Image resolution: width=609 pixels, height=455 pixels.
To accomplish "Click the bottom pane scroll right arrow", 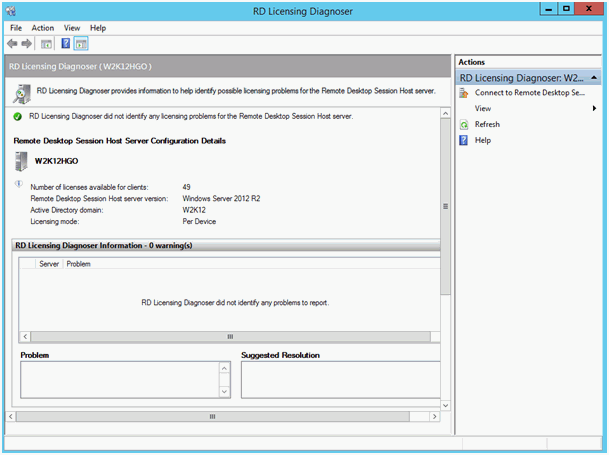I will point(435,417).
